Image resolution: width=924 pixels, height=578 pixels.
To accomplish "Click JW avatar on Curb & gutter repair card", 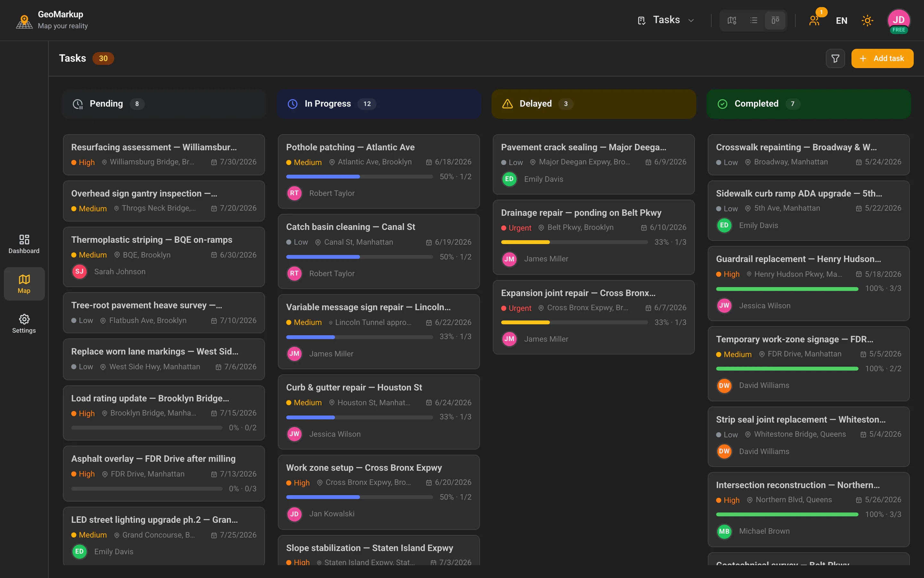I will 295,434.
